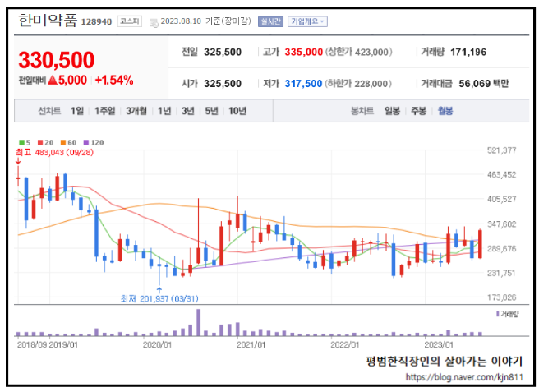Screen dimensions: 539x392
Task: Click the 521,377 price axis label
Action: tap(501, 150)
